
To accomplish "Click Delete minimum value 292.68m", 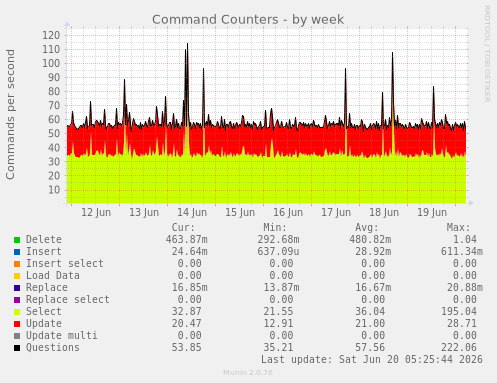I will (278, 239).
